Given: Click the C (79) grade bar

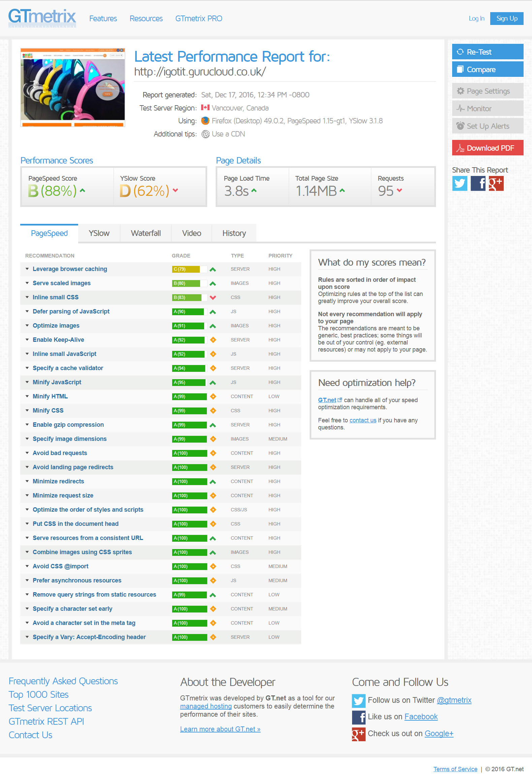Looking at the screenshot, I should [189, 269].
